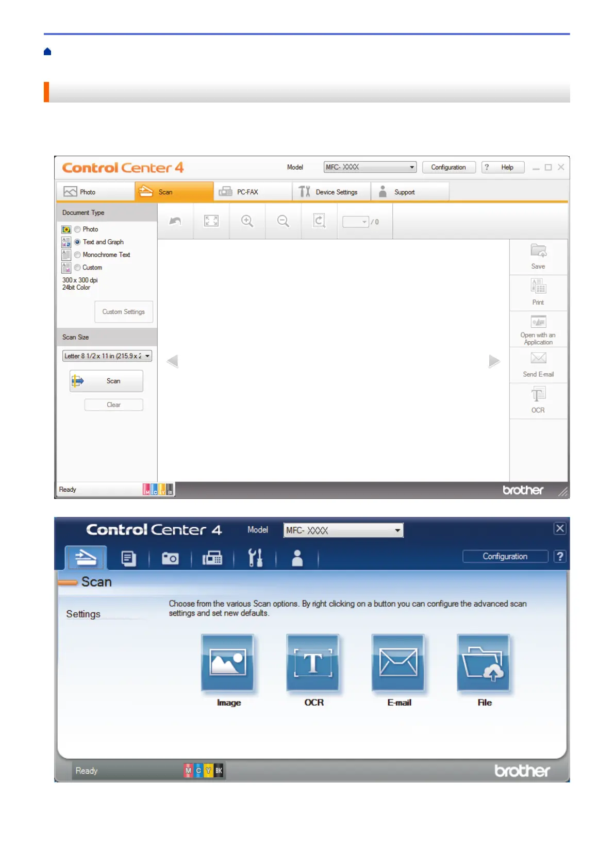The height and width of the screenshot is (868, 614).
Task: Open the PC-Copy document icon tab
Action: pyautogui.click(x=128, y=558)
